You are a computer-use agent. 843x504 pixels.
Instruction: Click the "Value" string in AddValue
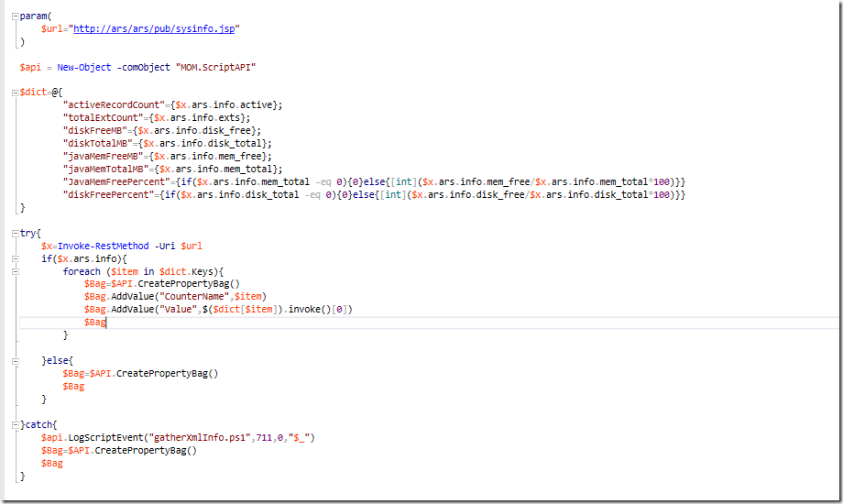point(178,310)
